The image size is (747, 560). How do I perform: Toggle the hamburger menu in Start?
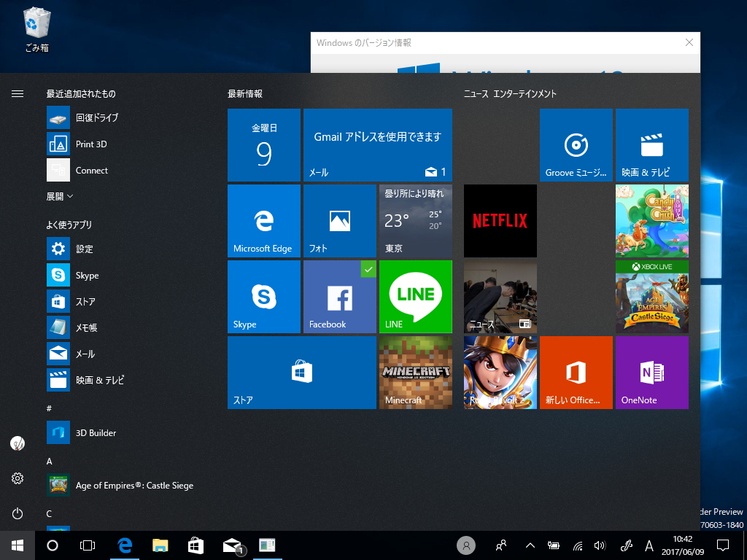(18, 93)
